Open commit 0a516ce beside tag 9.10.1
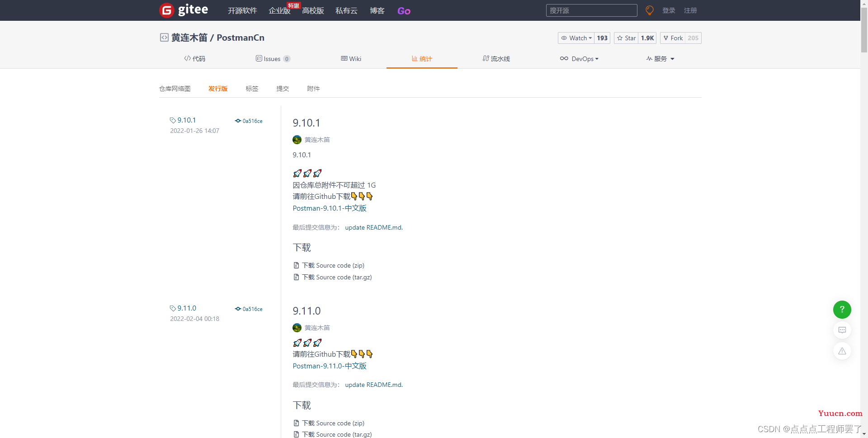Image resolution: width=868 pixels, height=438 pixels. [x=249, y=121]
